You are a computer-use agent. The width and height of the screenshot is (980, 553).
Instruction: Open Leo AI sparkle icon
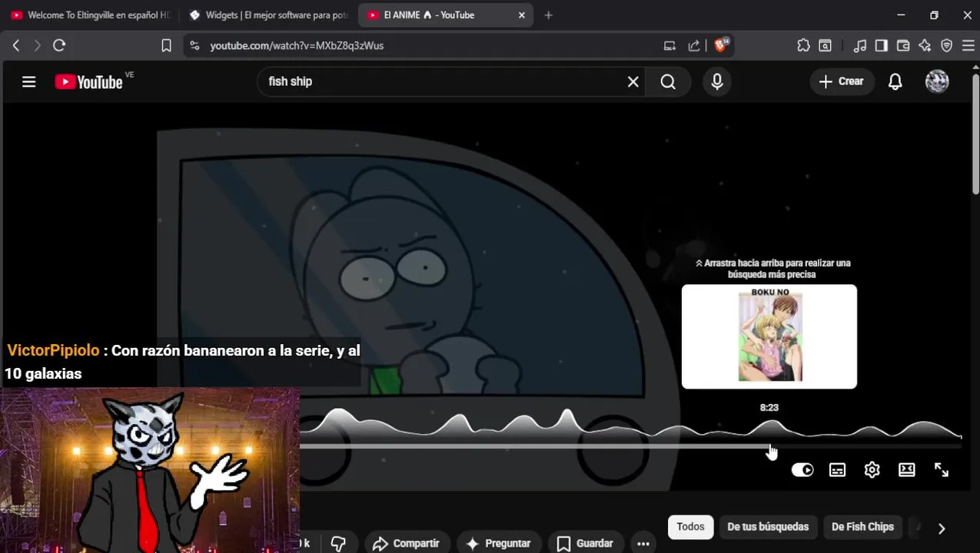pos(925,45)
